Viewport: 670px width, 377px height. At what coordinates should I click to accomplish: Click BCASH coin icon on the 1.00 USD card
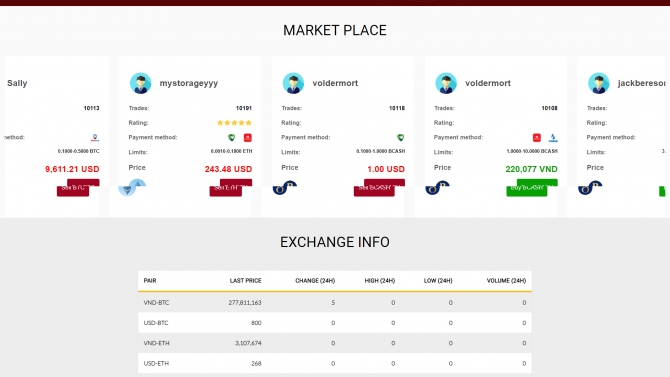pos(285,188)
